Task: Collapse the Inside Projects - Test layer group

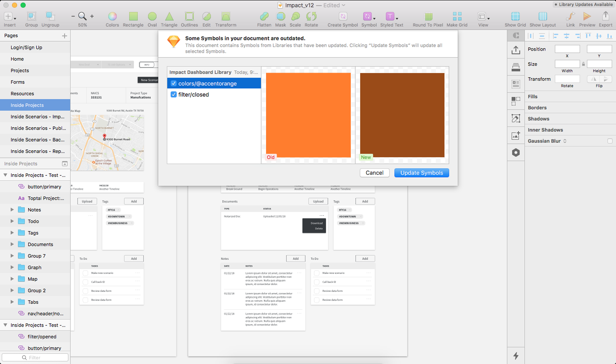Action: 5,175
